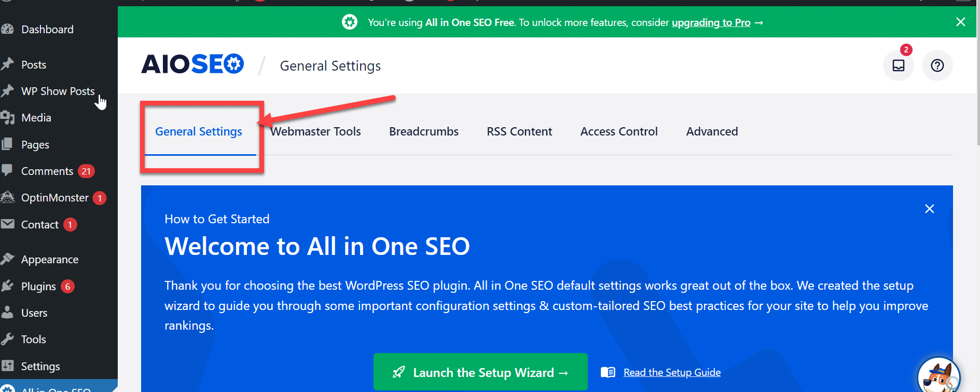Viewport: 980px width, 392px height.
Task: Open the Contact menu
Action: [x=39, y=225]
